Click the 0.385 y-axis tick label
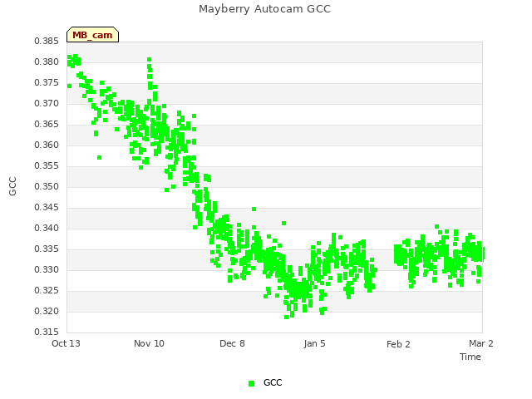The image size is (532, 399). coord(47,42)
